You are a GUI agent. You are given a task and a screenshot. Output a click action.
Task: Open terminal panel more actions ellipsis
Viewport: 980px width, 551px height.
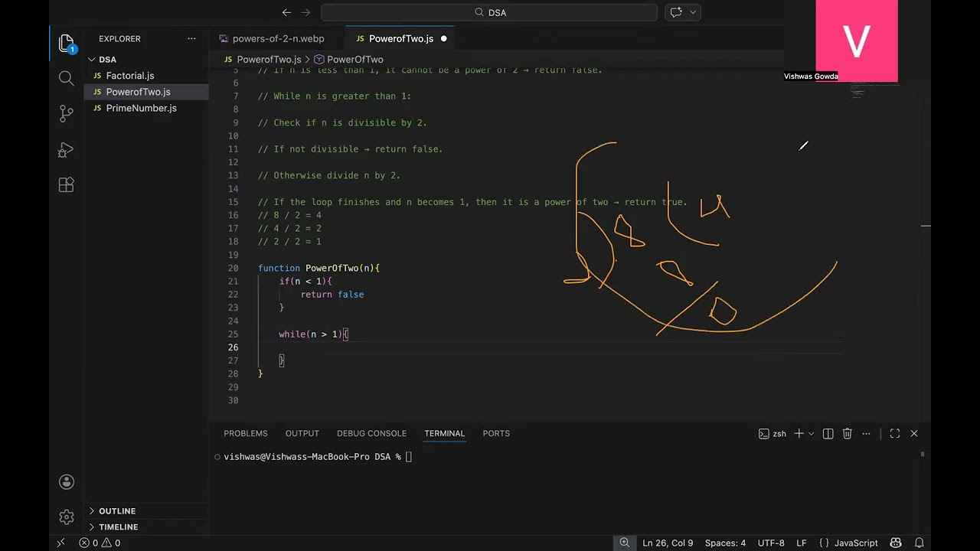[866, 433]
